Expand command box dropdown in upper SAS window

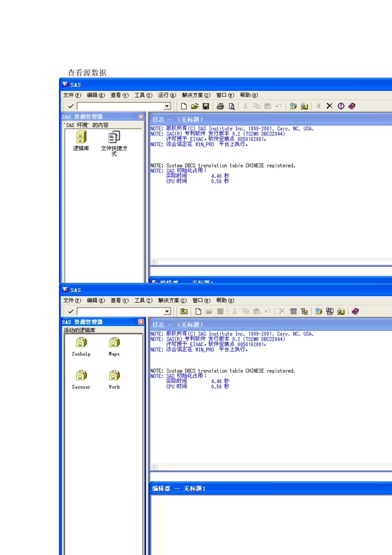[167, 107]
